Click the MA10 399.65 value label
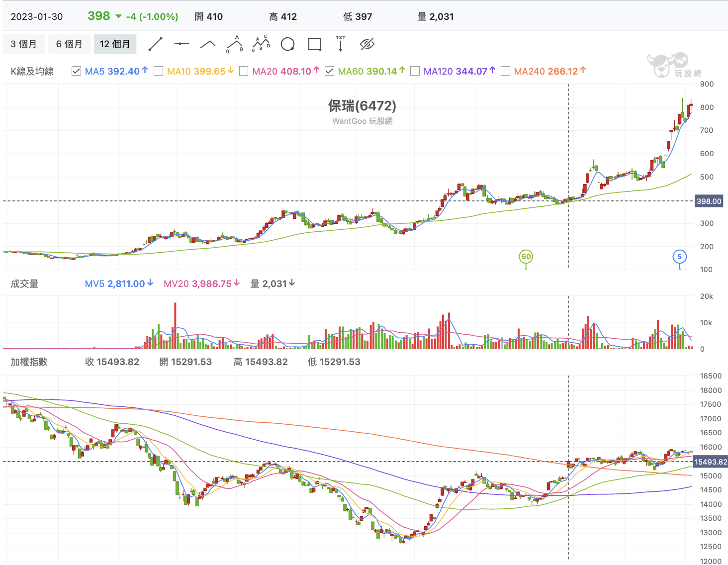The image size is (728, 565). 200,71
